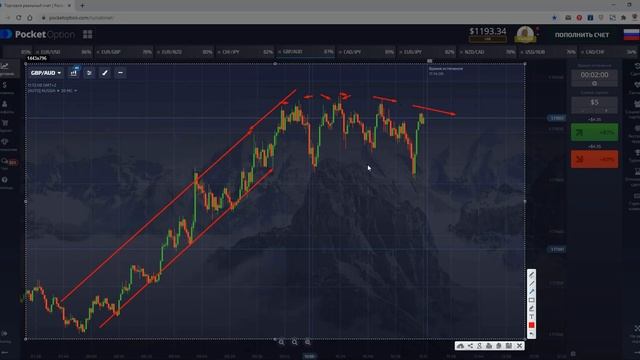Switch to the CHF/JPY asset tab
The width and height of the screenshot is (640, 360).
pos(245,52)
